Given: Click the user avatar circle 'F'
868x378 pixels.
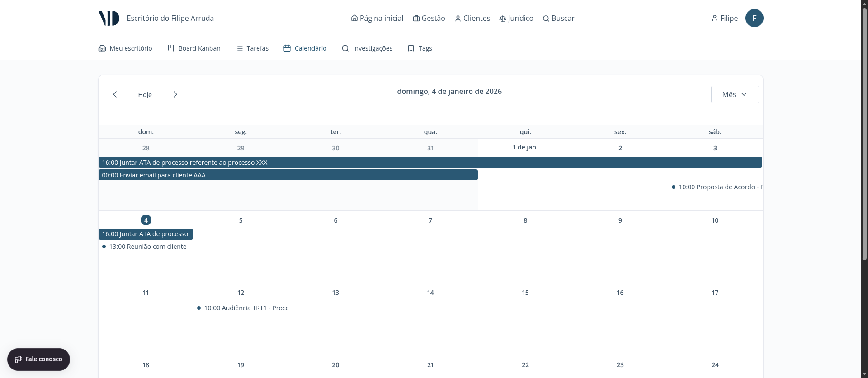Looking at the screenshot, I should pyautogui.click(x=754, y=18).
